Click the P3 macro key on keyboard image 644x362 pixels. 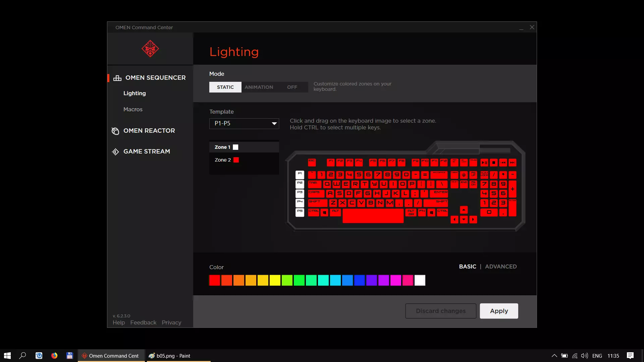coord(300,193)
